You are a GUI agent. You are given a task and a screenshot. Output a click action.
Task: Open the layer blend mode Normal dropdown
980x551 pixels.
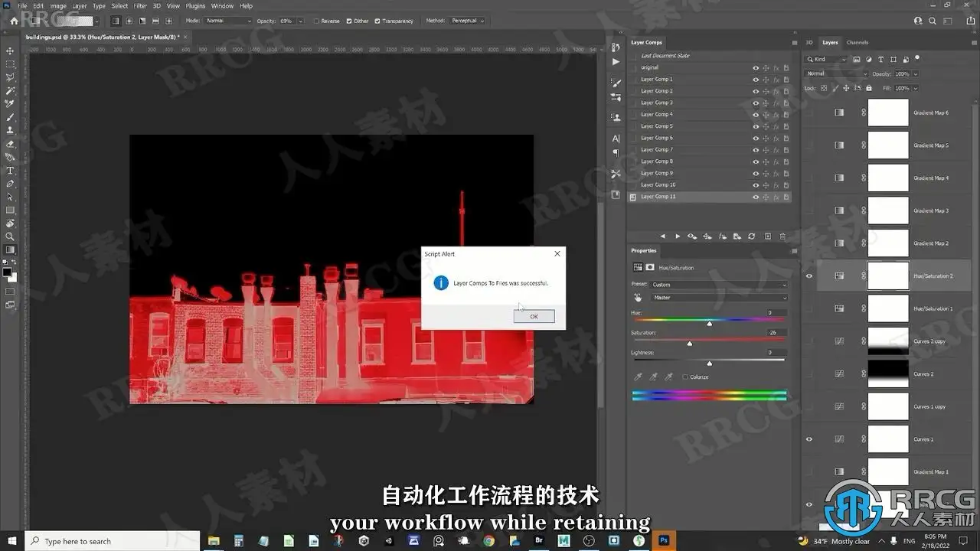837,73
